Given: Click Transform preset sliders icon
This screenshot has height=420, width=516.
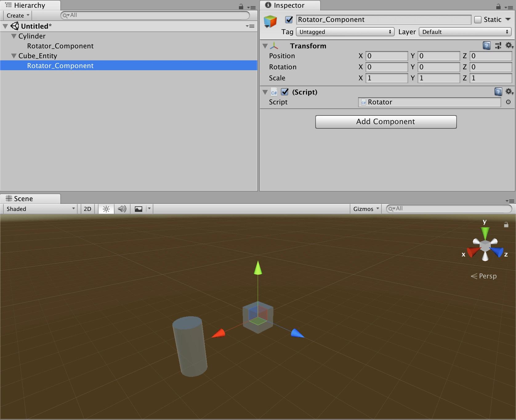Looking at the screenshot, I should coord(498,46).
